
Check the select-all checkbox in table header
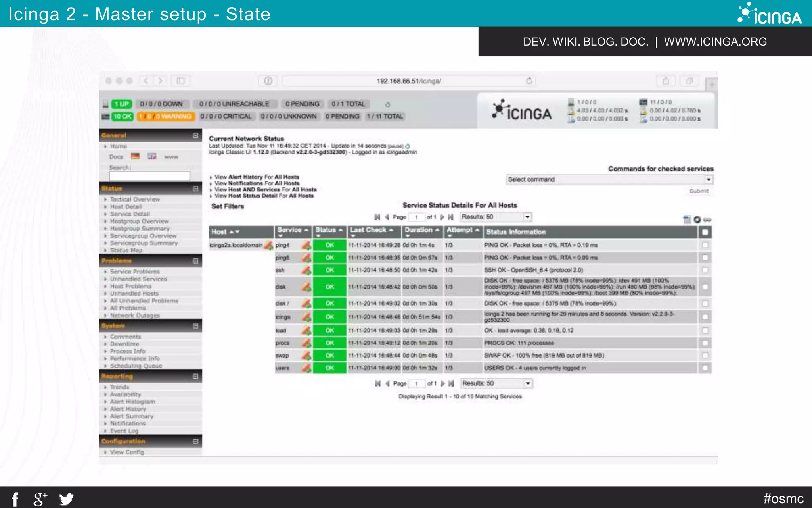[x=705, y=232]
